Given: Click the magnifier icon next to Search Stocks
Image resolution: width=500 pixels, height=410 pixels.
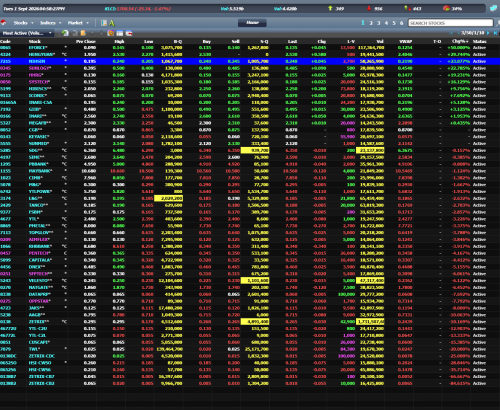Looking at the screenshot, I should click(497, 23).
